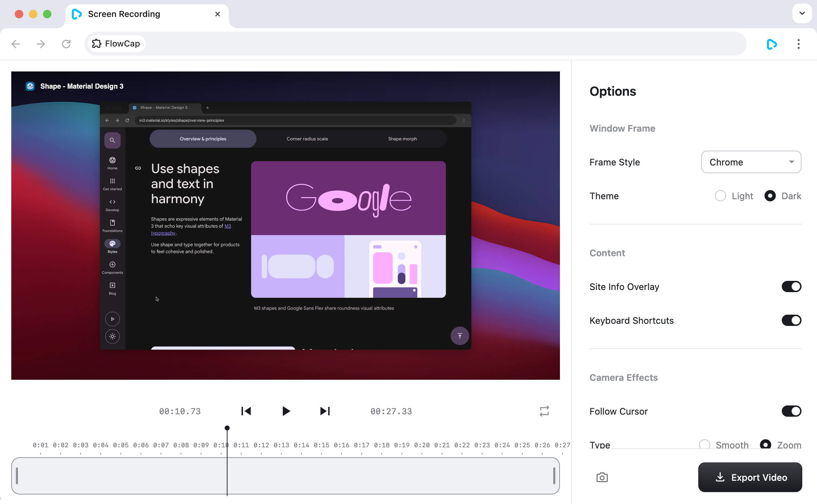Click the search icon in recorded page sidebar
Screen dimensions: 817x504
(112, 140)
